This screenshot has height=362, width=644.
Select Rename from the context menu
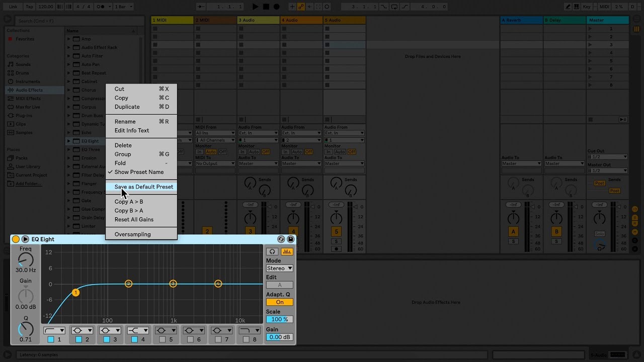(141, 122)
